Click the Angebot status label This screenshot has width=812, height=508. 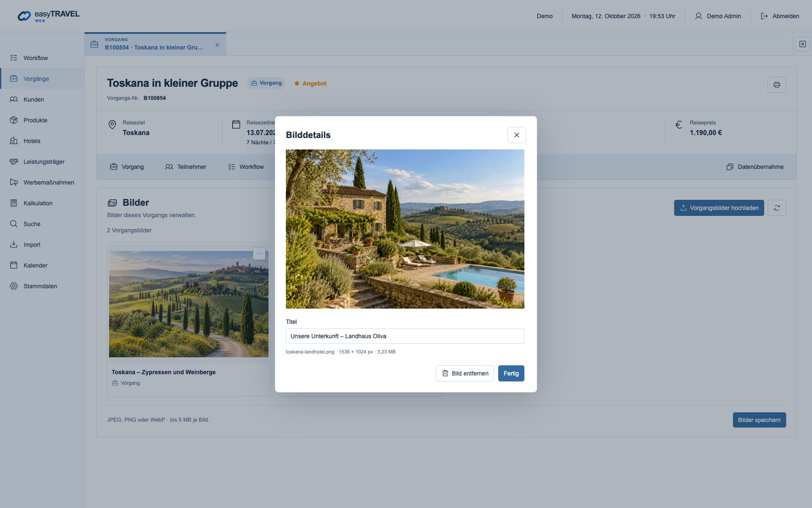pos(310,83)
